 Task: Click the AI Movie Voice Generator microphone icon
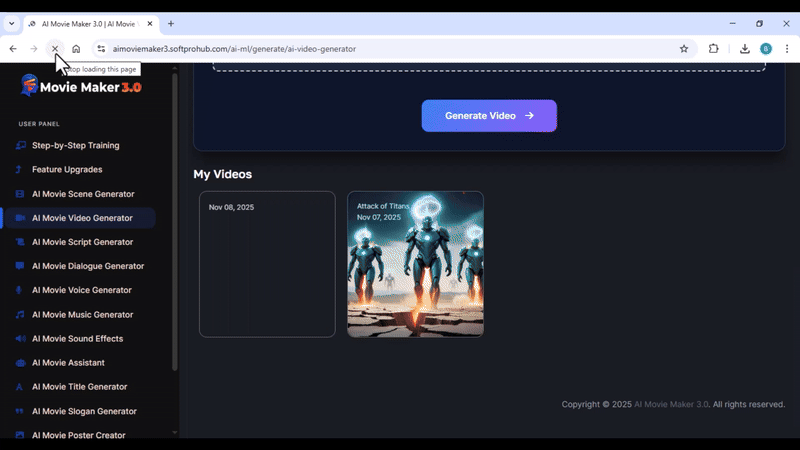(20, 290)
